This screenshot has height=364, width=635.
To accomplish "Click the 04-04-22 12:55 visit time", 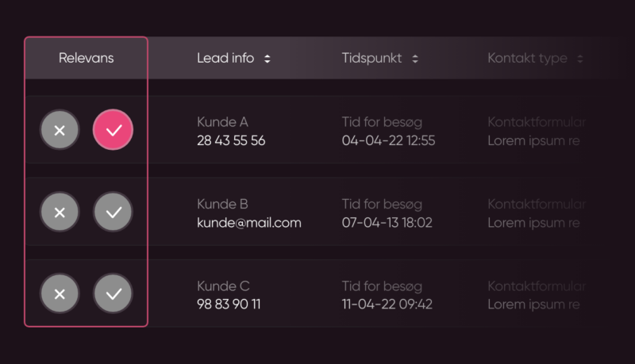I will pyautogui.click(x=388, y=141).
